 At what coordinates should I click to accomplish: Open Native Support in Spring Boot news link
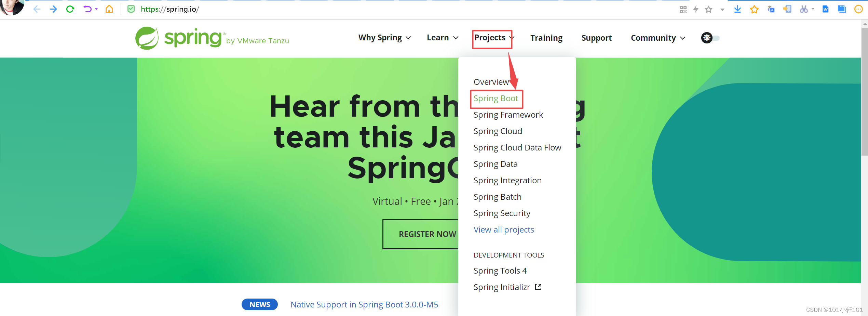[364, 305]
